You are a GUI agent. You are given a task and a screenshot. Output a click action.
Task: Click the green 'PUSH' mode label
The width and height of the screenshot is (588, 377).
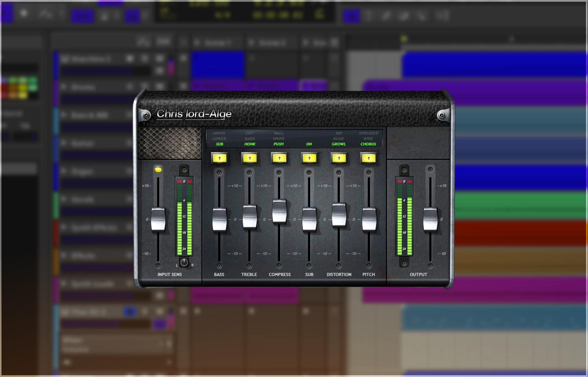coord(278,144)
